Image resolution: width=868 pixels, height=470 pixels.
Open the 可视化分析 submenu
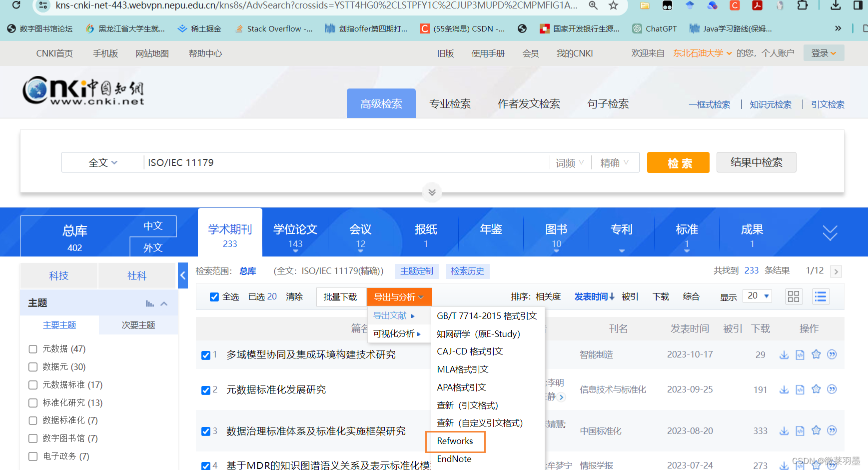click(397, 333)
